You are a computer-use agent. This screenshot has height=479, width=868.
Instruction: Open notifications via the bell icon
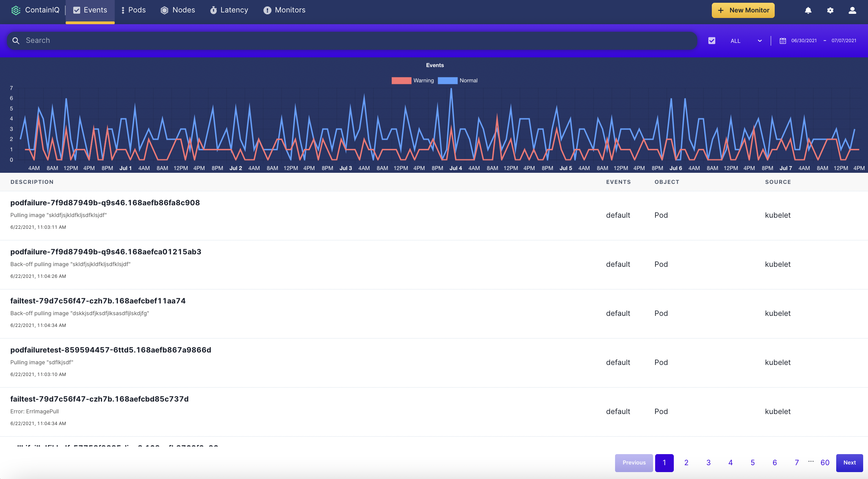808,10
